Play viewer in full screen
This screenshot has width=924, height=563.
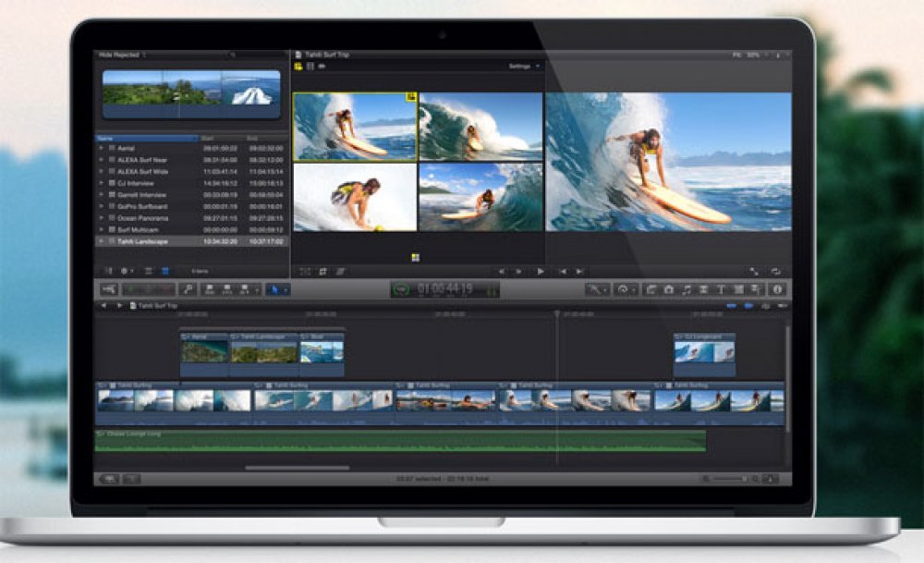[x=754, y=271]
